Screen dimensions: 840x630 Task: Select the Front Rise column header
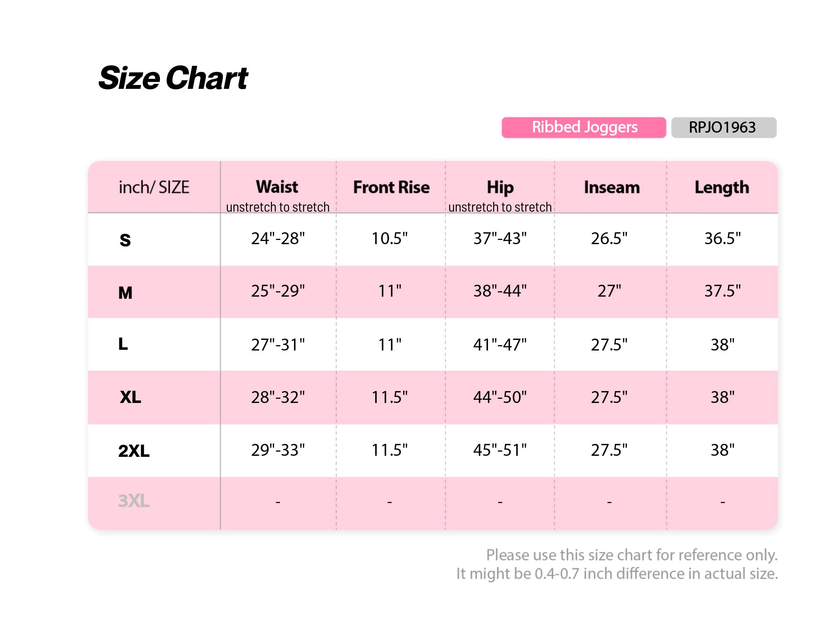coord(391,187)
